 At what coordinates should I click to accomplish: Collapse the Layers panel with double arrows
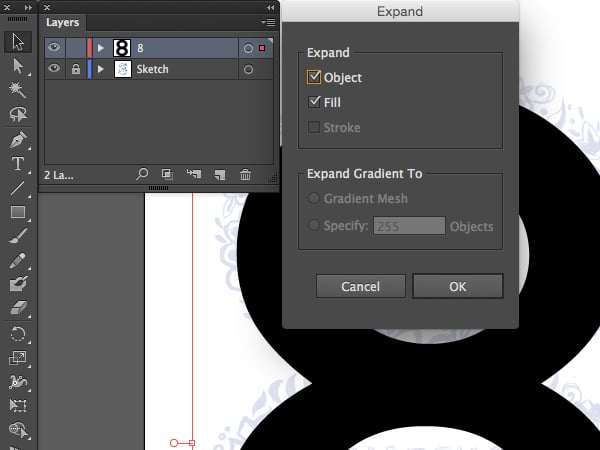point(271,7)
